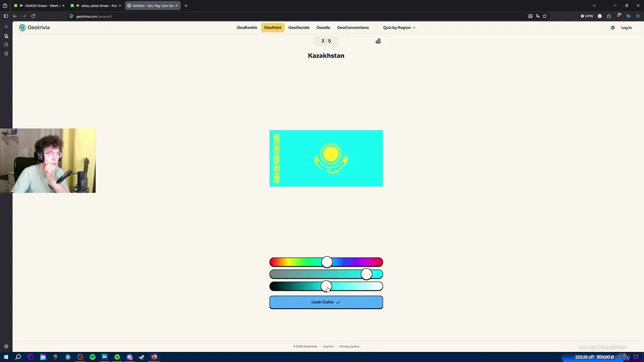Screen dimensions: 644x362
Task: Click the © 2026 Geotrivia footer text
Action: [305, 346]
